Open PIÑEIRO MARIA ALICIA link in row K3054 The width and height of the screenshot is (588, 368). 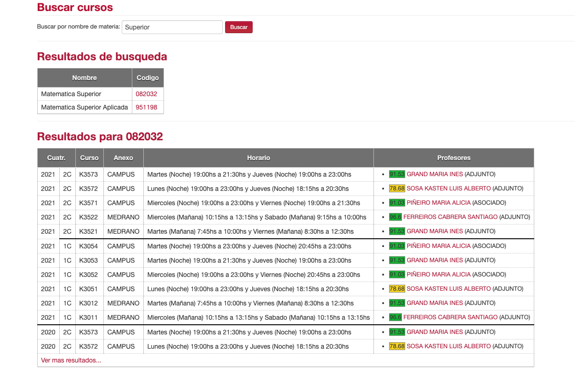(438, 246)
